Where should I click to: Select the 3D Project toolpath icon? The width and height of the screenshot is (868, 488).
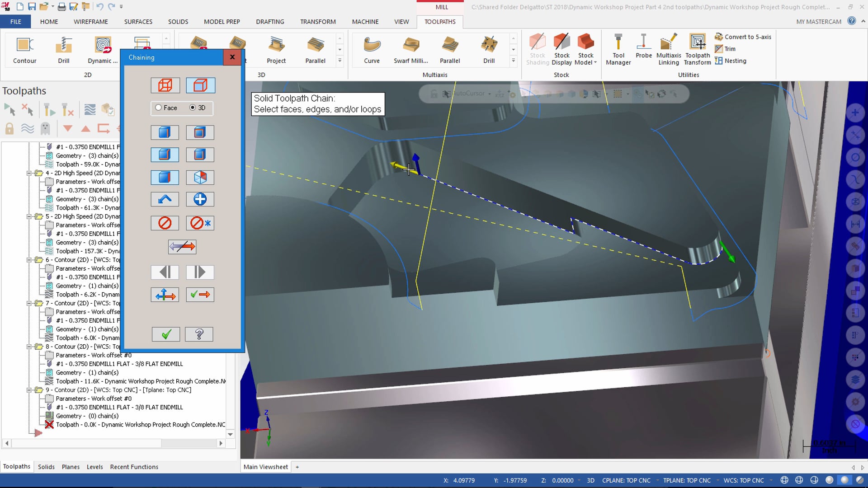276,50
